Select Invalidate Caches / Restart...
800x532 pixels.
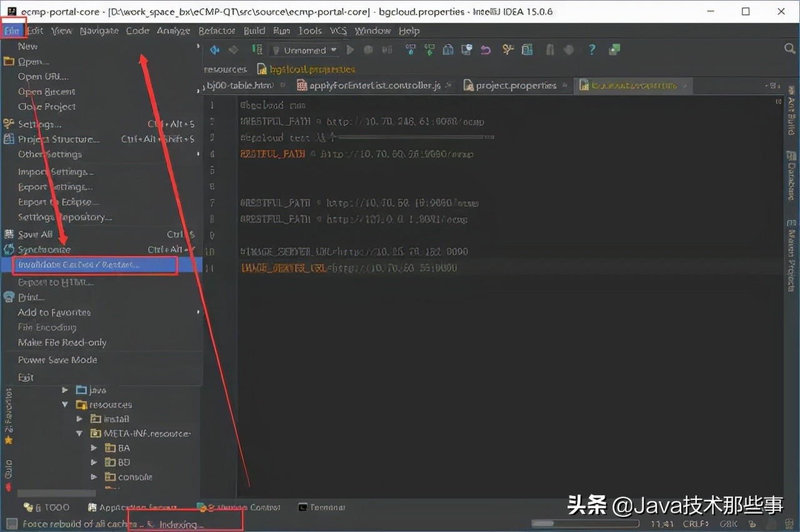coord(101,265)
